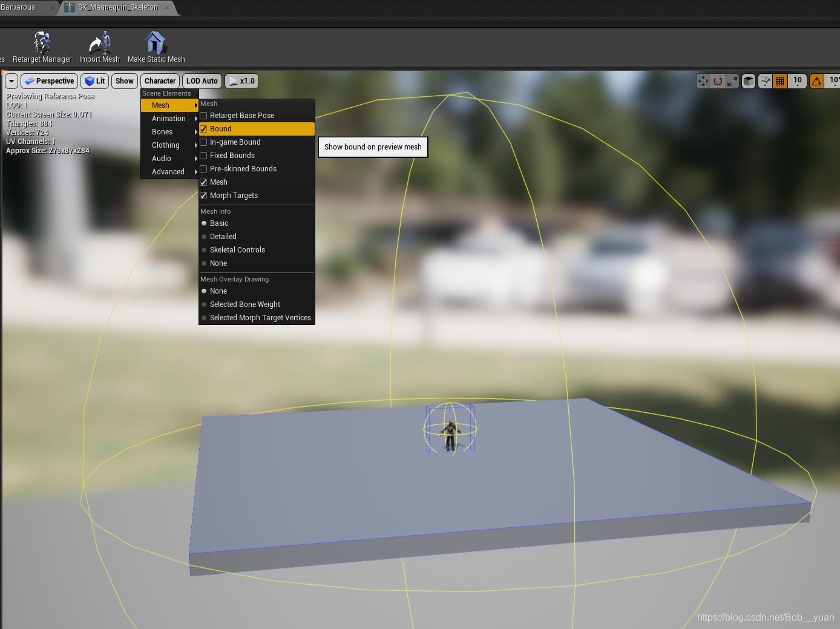Expand the Bones submenu
This screenshot has width=840, height=629.
point(170,132)
